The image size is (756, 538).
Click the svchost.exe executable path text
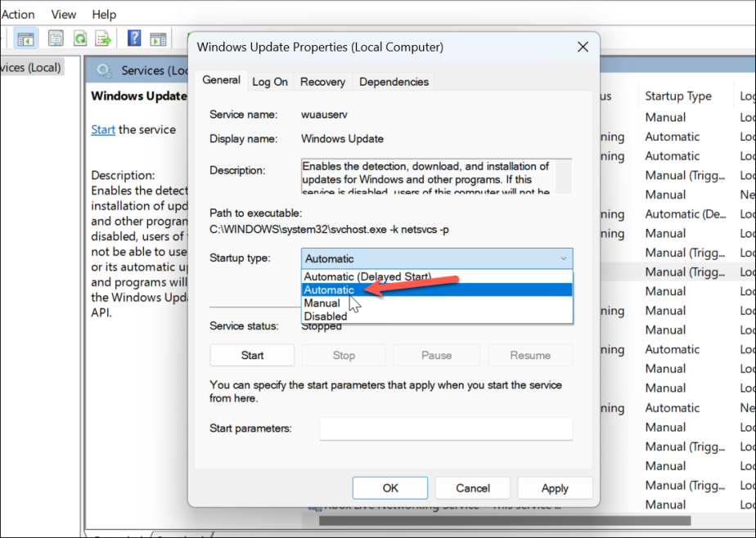click(329, 229)
